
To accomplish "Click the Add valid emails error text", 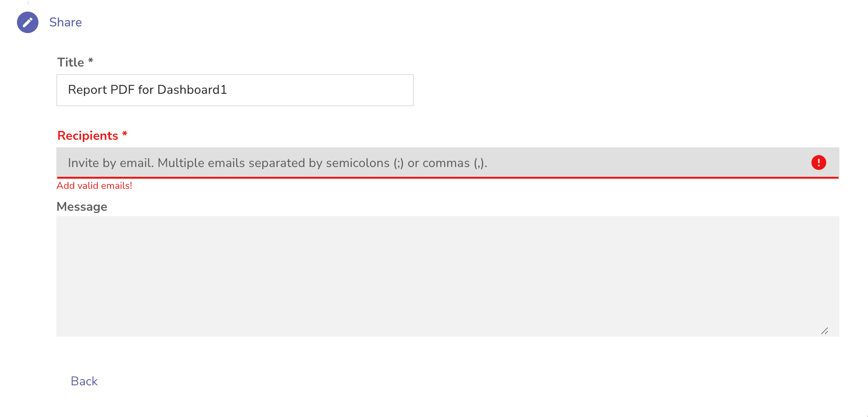I will pos(94,185).
